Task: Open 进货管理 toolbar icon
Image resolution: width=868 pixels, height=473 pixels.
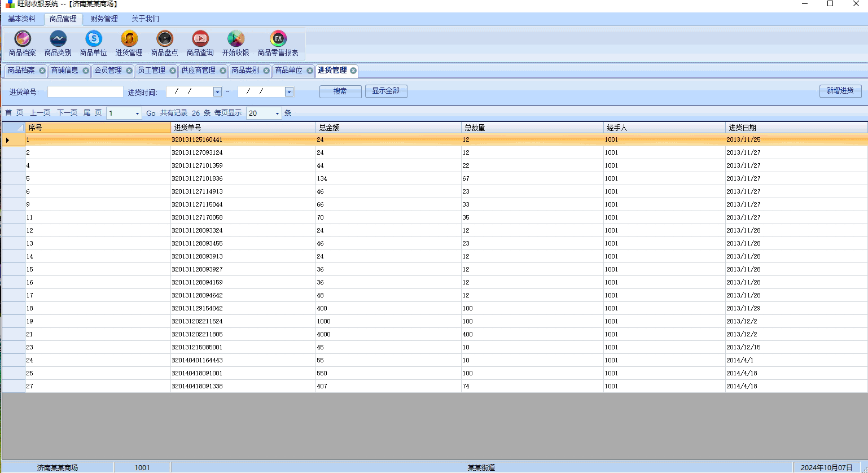Action: [129, 43]
